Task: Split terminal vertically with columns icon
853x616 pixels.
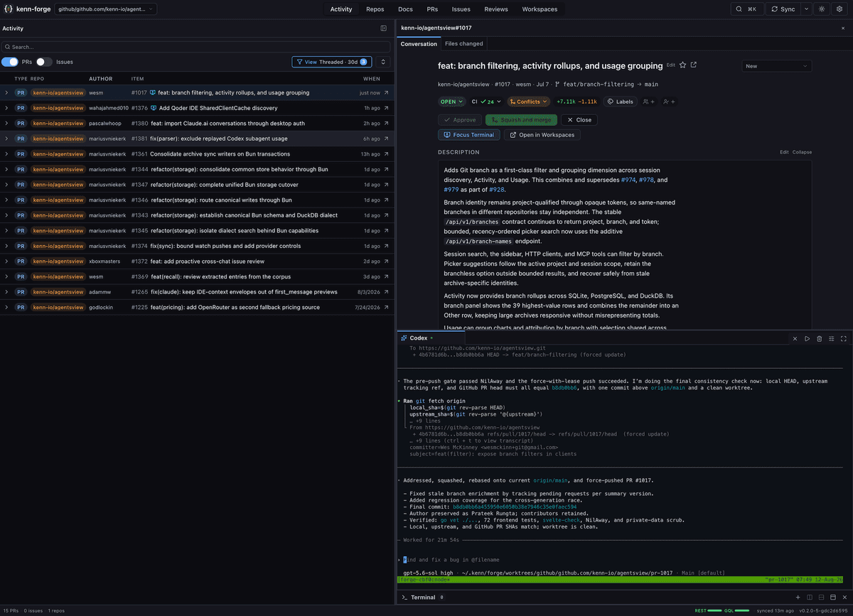Action: [x=810, y=598]
